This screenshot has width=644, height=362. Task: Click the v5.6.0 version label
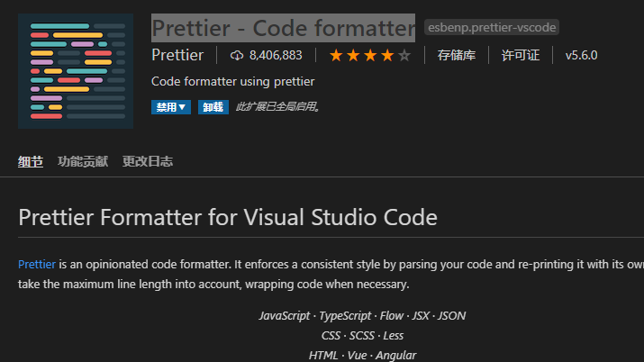coord(581,55)
